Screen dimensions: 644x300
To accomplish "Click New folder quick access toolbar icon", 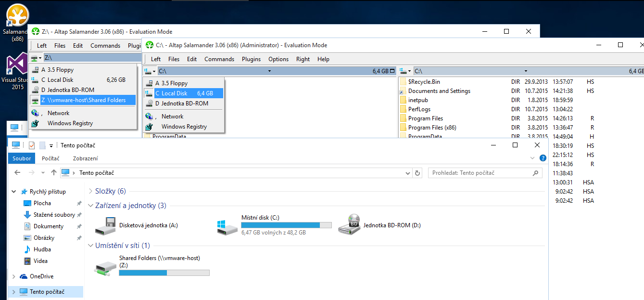I will [42, 145].
